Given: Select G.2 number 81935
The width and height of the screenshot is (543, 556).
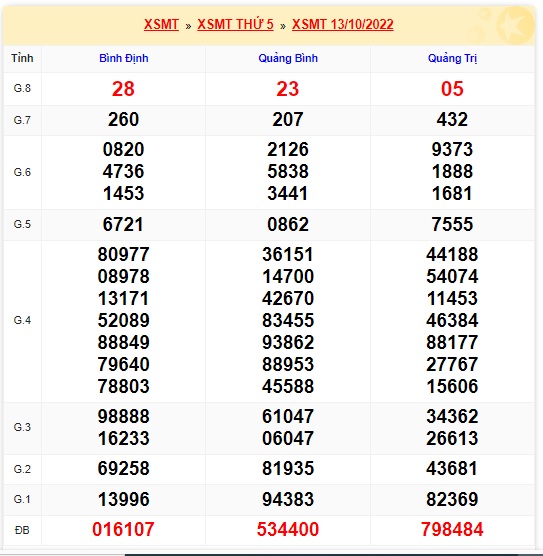Looking at the screenshot, I should point(288,469).
